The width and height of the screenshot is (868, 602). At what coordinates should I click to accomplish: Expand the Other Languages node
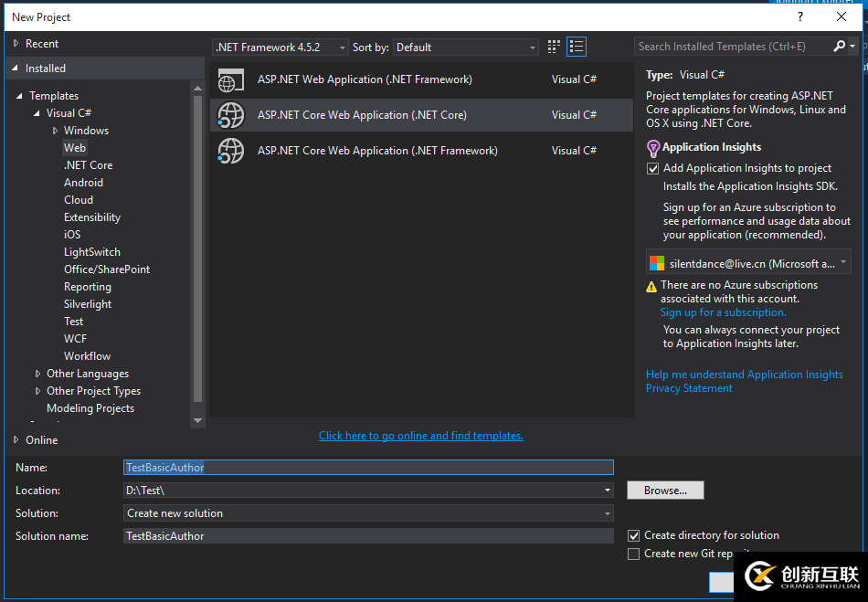(x=37, y=374)
